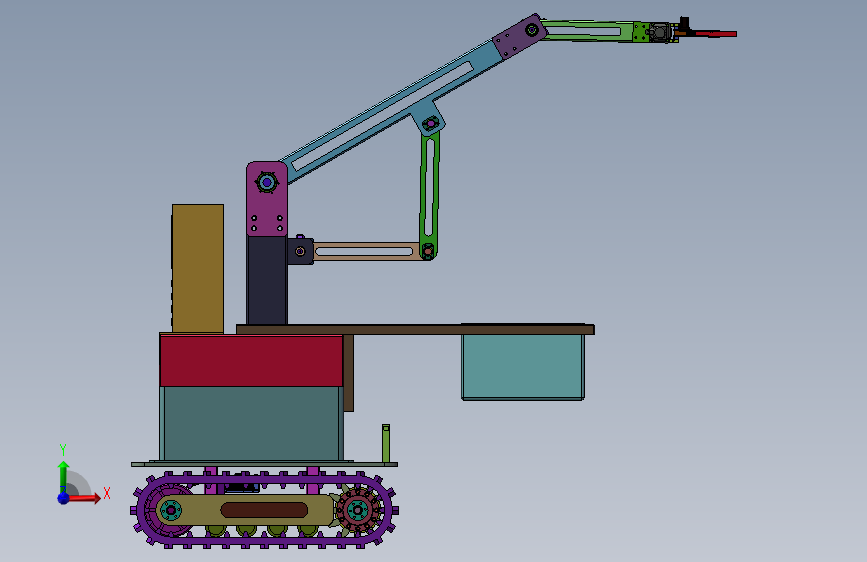Select the magenta shoulder bracket of the arm

(x=267, y=207)
